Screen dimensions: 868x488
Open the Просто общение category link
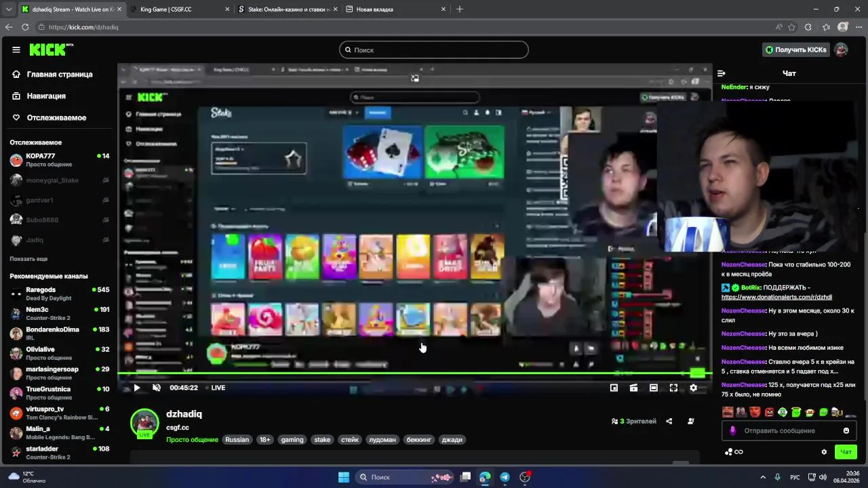pos(192,440)
